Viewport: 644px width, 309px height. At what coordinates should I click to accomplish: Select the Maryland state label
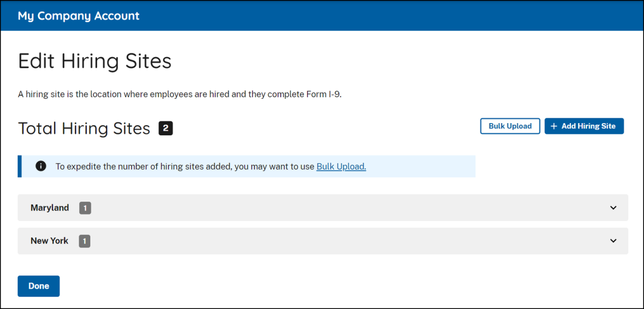(x=50, y=208)
